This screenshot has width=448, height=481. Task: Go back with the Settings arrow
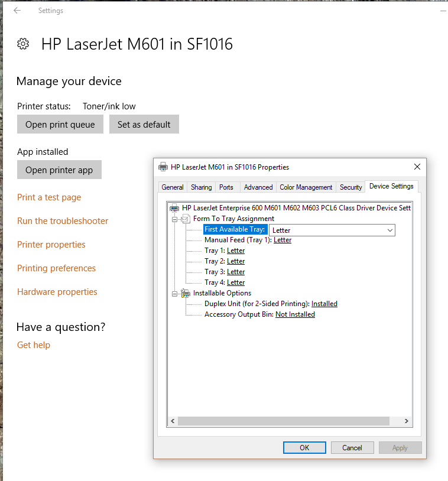tap(17, 11)
